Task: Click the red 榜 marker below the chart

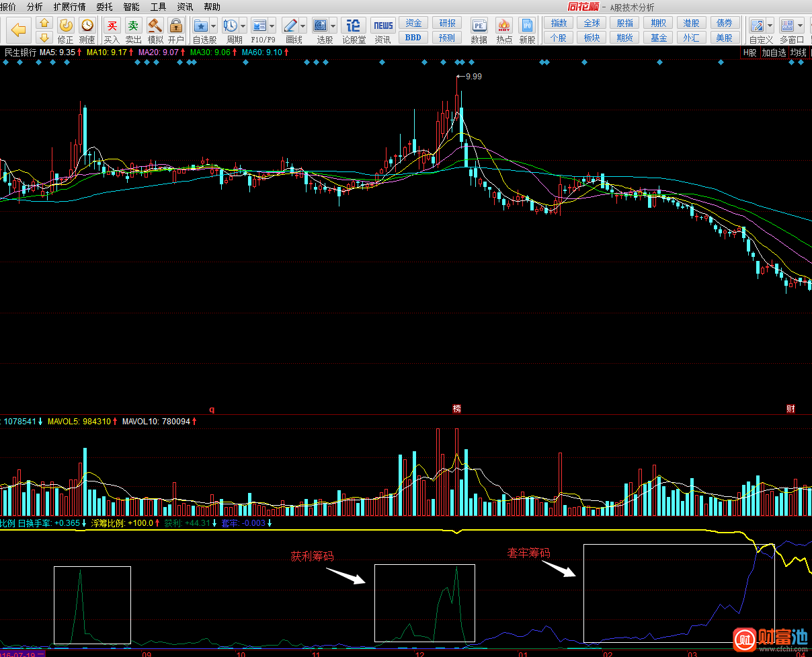Action: pyautogui.click(x=456, y=409)
